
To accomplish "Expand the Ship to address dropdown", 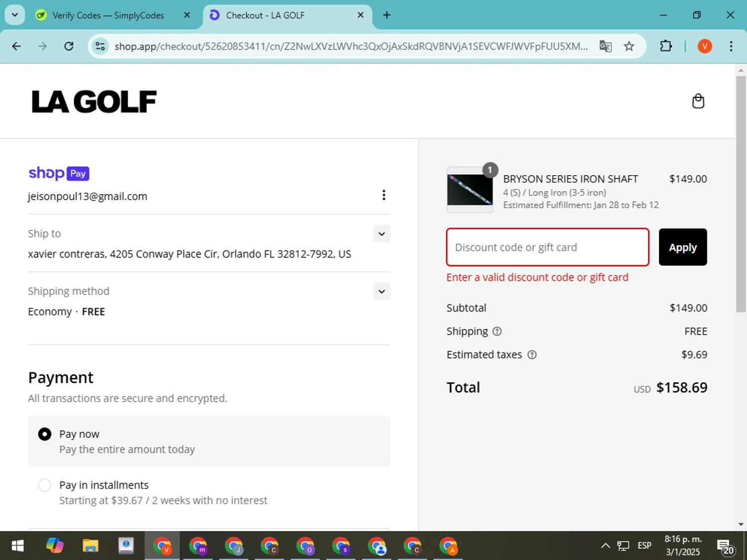I will pyautogui.click(x=381, y=234).
